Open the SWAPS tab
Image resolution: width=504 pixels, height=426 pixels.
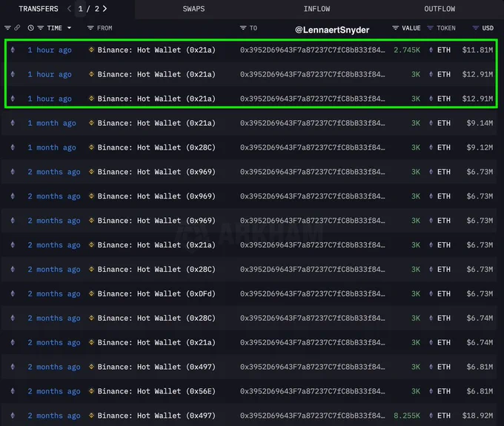click(193, 9)
